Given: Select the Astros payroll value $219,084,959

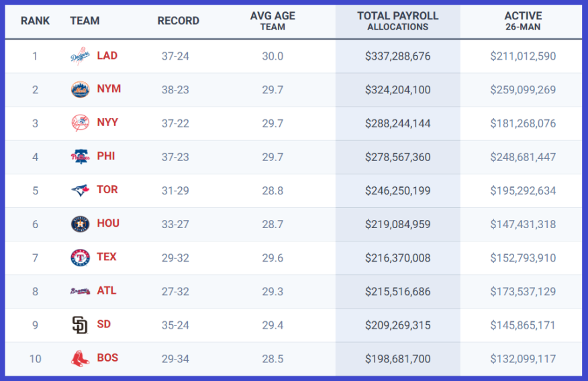Looking at the screenshot, I should pyautogui.click(x=397, y=225).
